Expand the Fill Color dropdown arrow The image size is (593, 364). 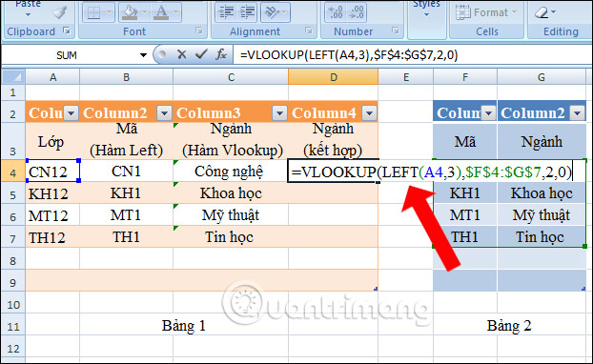[144, 12]
